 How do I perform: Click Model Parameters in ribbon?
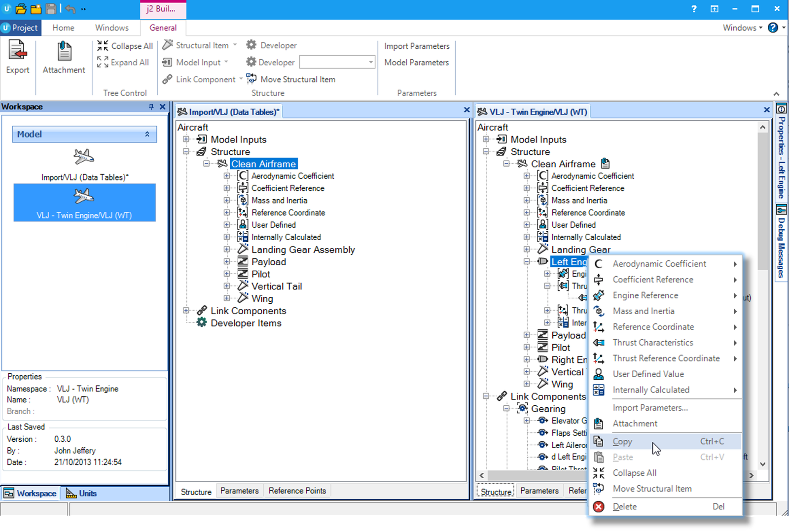click(417, 62)
